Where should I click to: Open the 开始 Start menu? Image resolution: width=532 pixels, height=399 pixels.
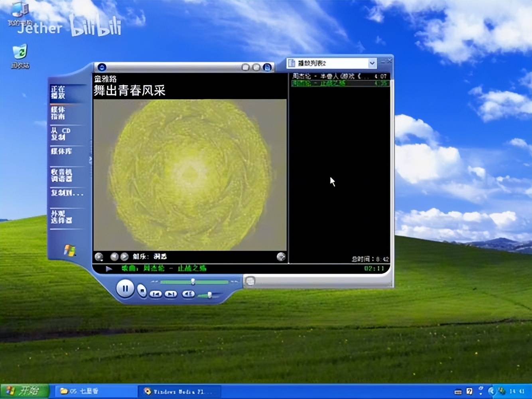[25, 391]
